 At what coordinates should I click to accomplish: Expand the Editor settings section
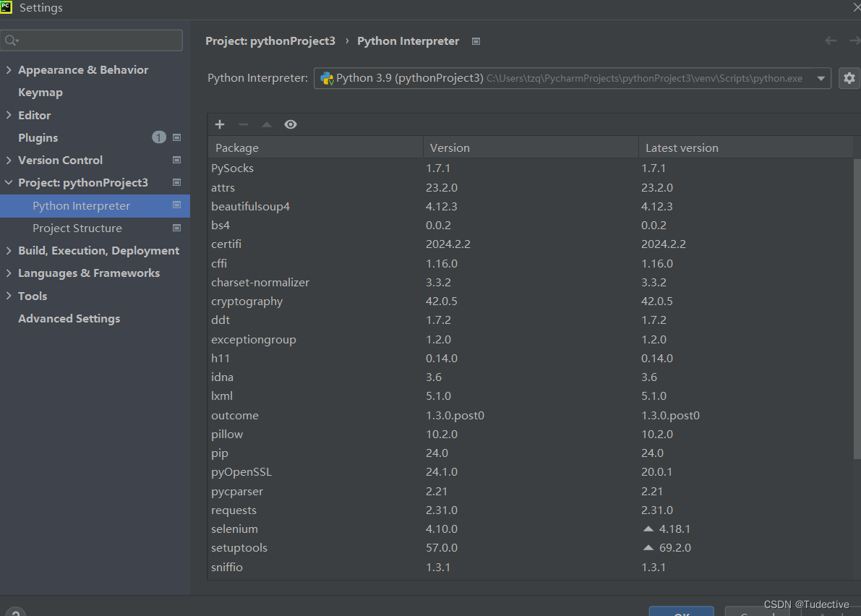(8, 115)
